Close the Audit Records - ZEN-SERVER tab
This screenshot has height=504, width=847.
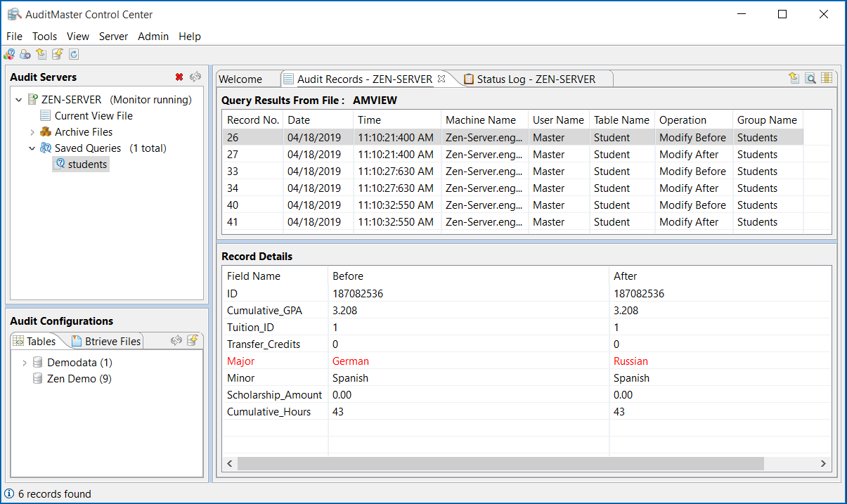(x=441, y=79)
